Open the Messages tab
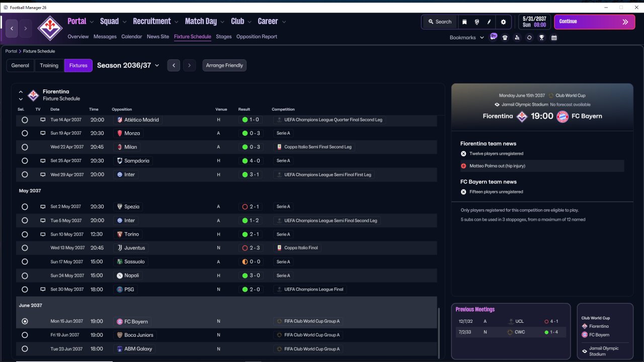Viewport: 644px width, 362px height. tap(105, 37)
